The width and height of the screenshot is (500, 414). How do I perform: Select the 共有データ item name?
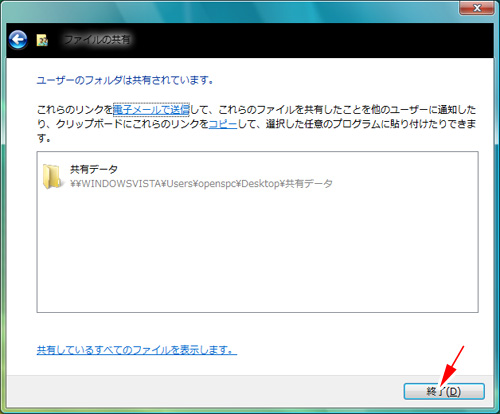[x=94, y=169]
